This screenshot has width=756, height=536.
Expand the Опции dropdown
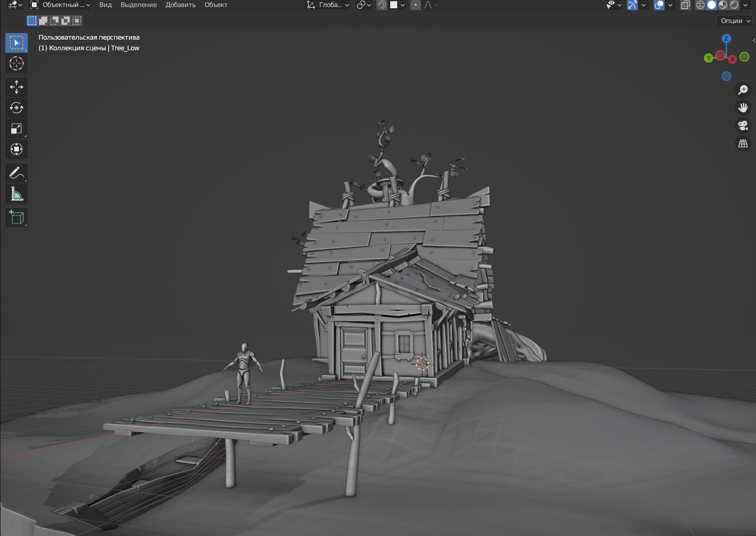click(735, 21)
